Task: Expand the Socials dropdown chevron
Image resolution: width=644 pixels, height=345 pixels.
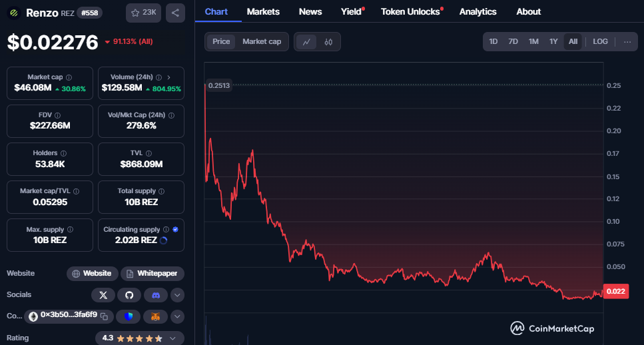Action: [177, 295]
